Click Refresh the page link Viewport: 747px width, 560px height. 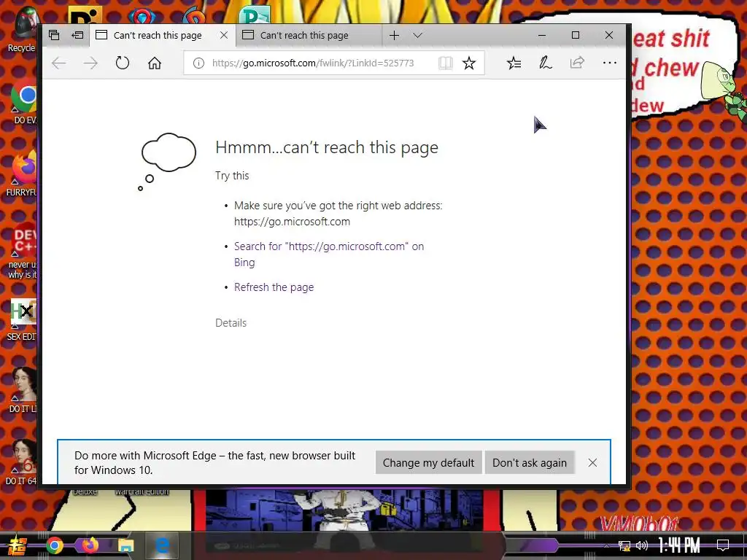tap(274, 287)
